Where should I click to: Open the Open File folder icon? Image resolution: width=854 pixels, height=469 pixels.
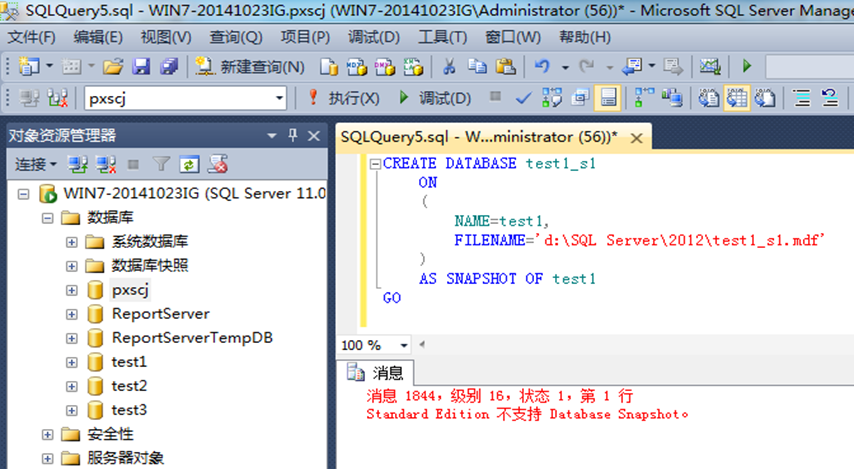[113, 66]
